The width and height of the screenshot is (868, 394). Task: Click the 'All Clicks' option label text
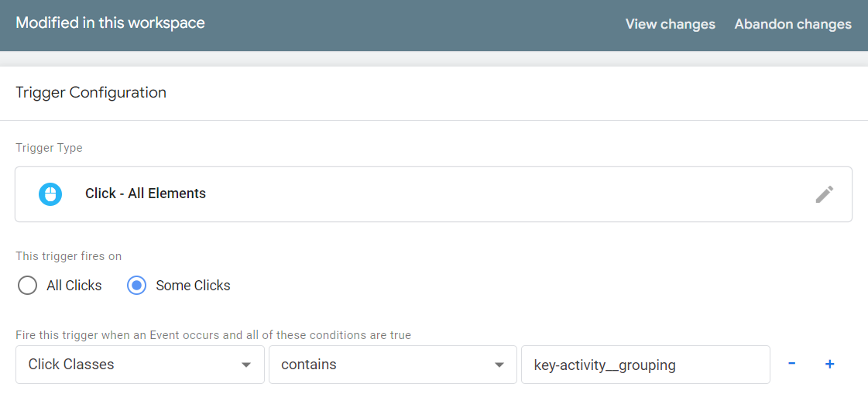[74, 286]
